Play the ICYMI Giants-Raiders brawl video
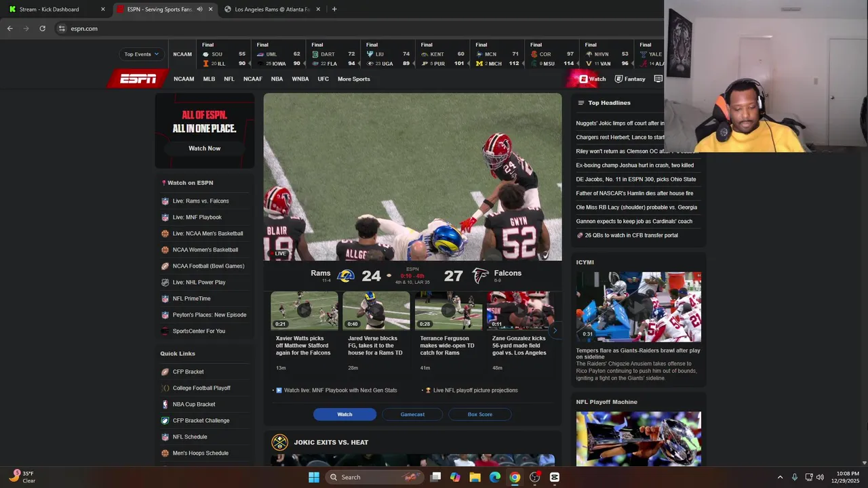 (x=639, y=307)
